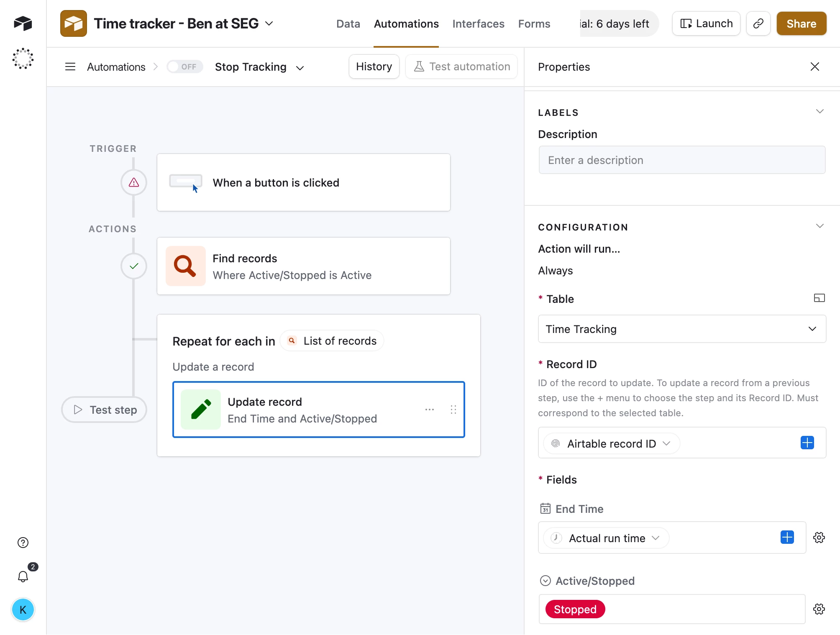840x635 pixels.
Task: Click plus icon for Record ID field
Action: [x=807, y=443]
